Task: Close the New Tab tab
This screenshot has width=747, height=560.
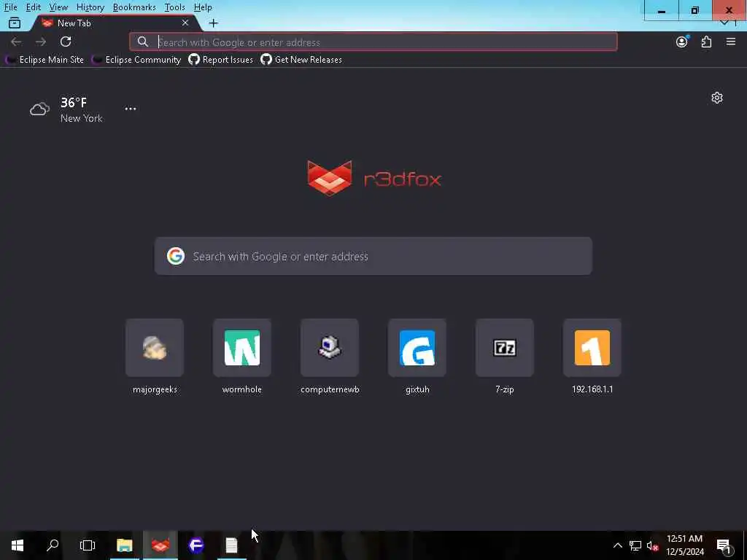Action: 185,23
